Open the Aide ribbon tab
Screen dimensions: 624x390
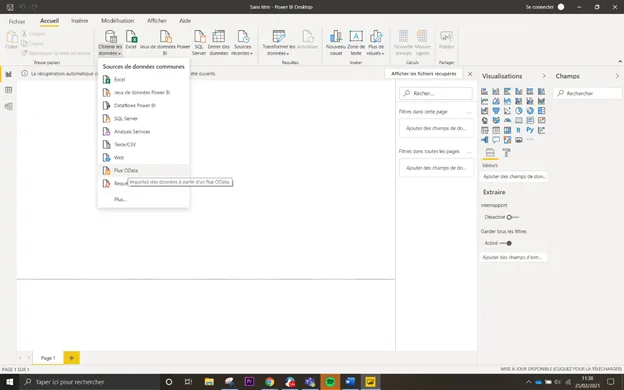pos(185,21)
